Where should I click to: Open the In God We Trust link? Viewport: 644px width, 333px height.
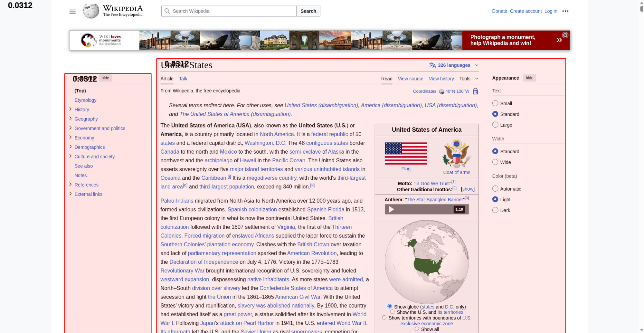click(x=432, y=184)
